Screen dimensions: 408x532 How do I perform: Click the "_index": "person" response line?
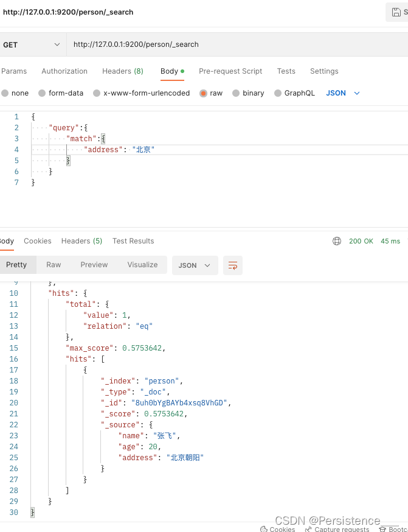pyautogui.click(x=142, y=381)
